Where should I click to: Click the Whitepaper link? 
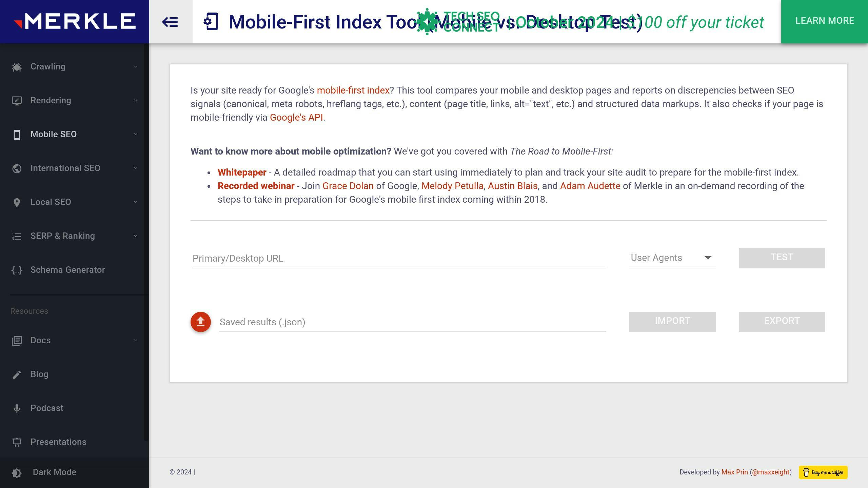pos(242,172)
